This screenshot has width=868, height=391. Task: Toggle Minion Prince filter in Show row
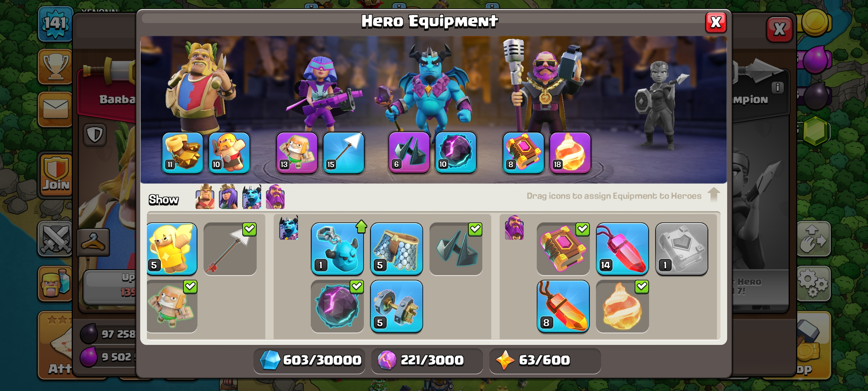[252, 196]
